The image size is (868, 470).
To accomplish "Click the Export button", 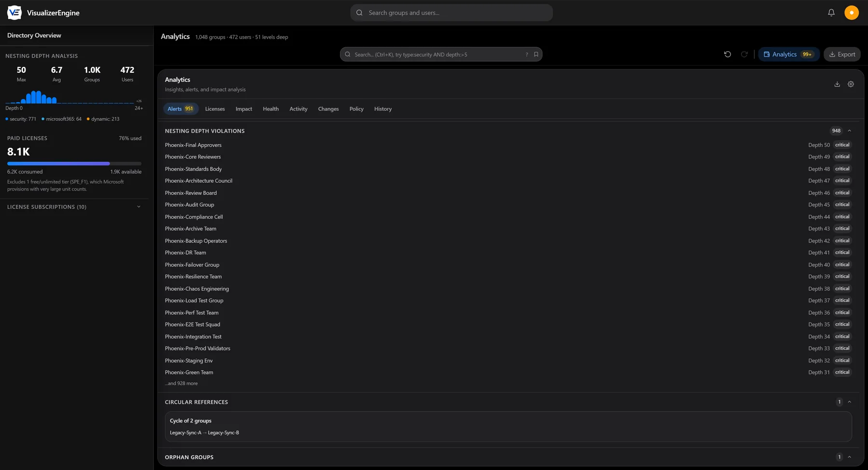I will (x=842, y=54).
